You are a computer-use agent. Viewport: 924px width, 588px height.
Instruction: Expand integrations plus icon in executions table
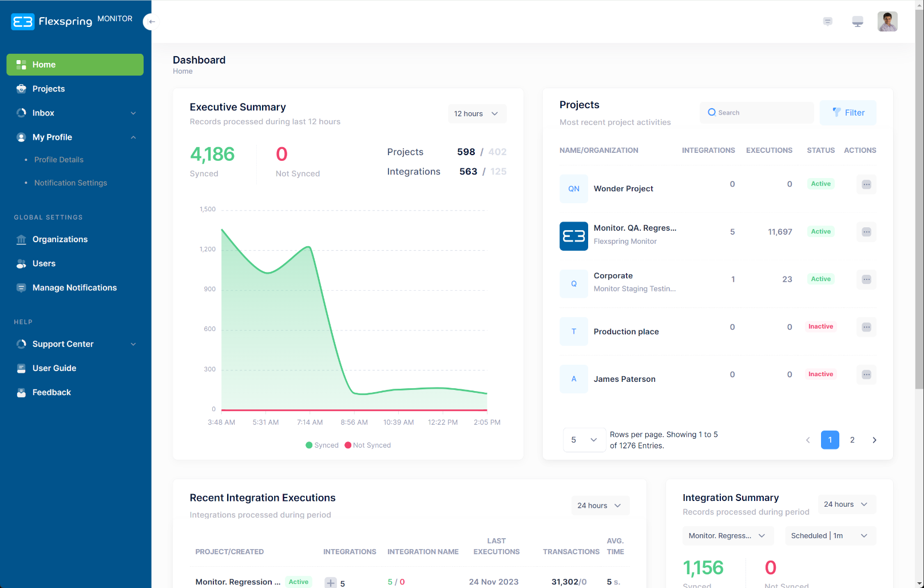pos(331,583)
